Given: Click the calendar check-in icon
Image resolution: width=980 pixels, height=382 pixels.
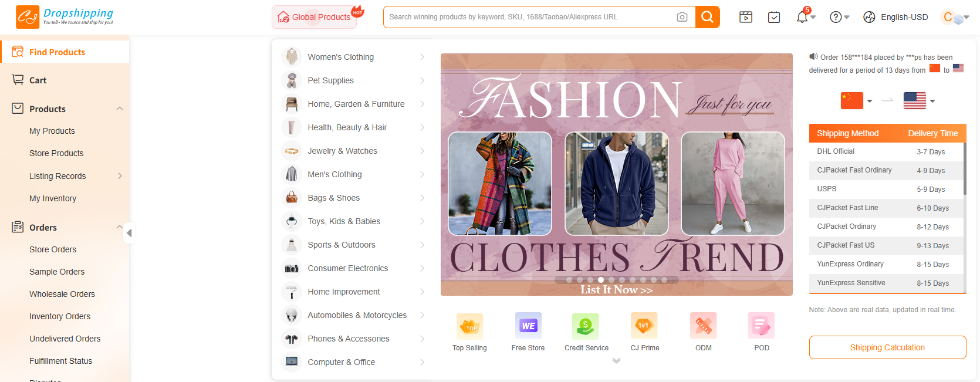Looking at the screenshot, I should 774,17.
